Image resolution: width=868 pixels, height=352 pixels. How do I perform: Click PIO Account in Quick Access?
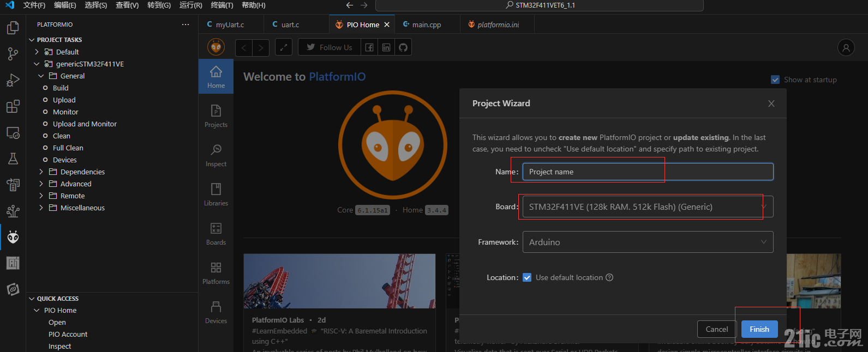coord(68,334)
